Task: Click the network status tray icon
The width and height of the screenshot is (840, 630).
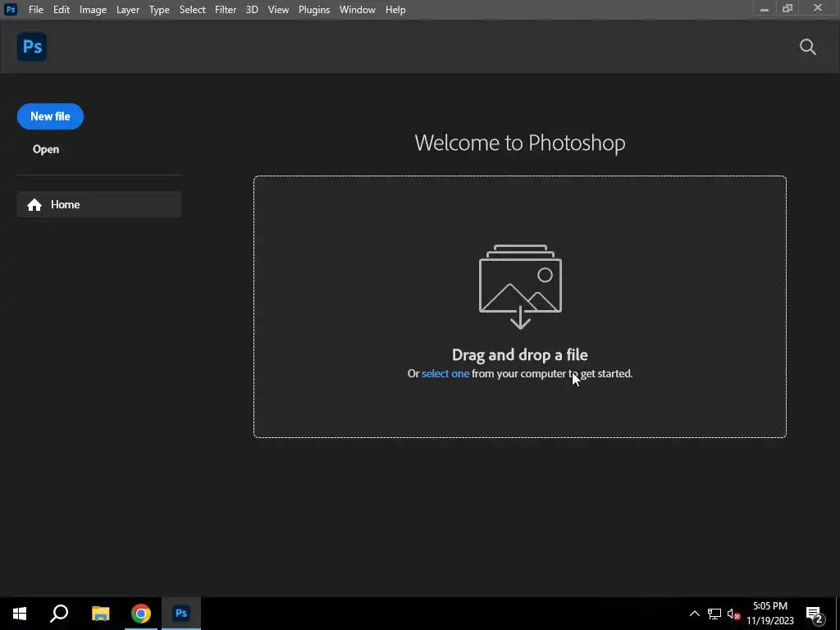Action: [714, 614]
